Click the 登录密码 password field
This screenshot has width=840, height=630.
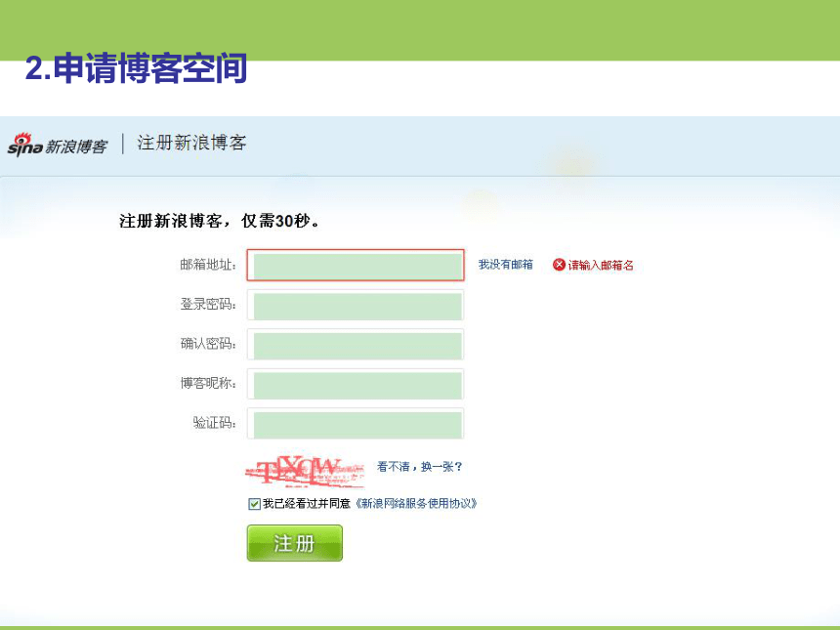coord(356,305)
